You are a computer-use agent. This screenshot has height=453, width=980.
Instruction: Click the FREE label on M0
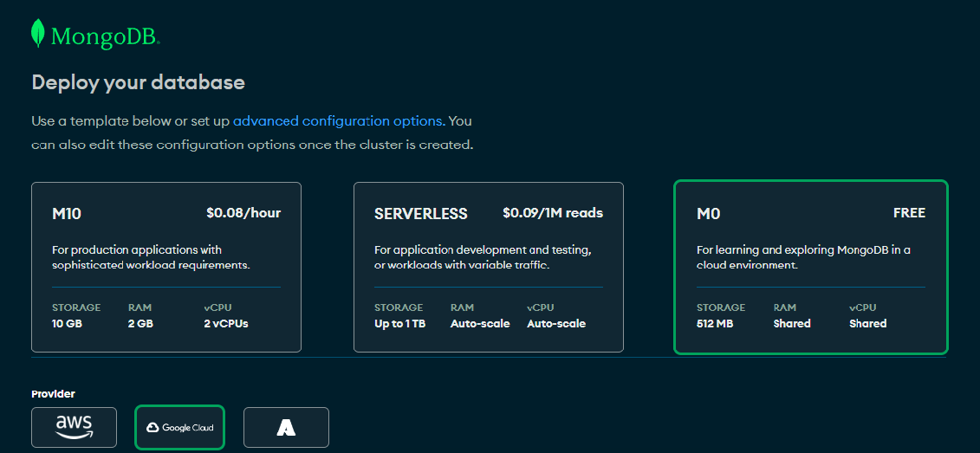(x=909, y=213)
